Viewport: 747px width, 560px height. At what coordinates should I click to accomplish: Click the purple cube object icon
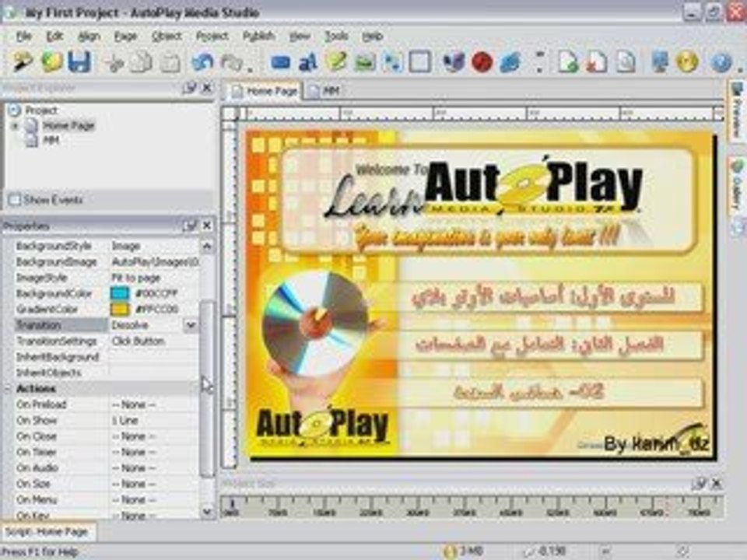click(453, 62)
